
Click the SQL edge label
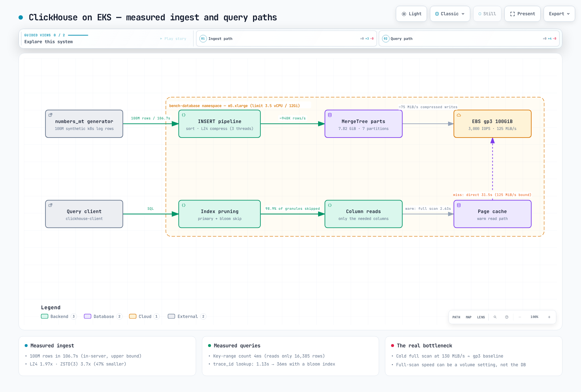150,209
